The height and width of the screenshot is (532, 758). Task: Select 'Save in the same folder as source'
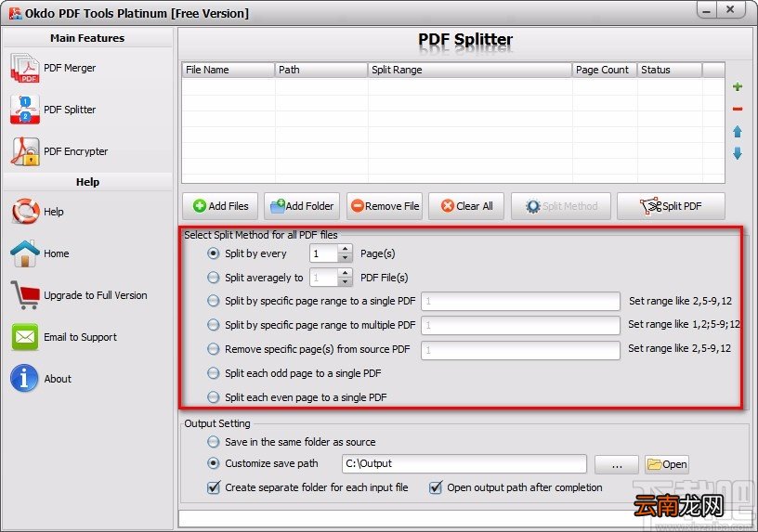(x=214, y=442)
